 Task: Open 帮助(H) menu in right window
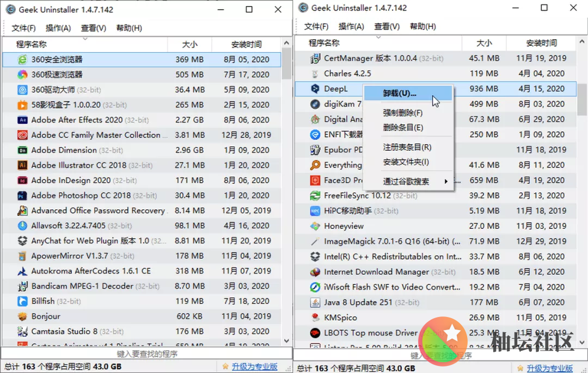pos(422,27)
